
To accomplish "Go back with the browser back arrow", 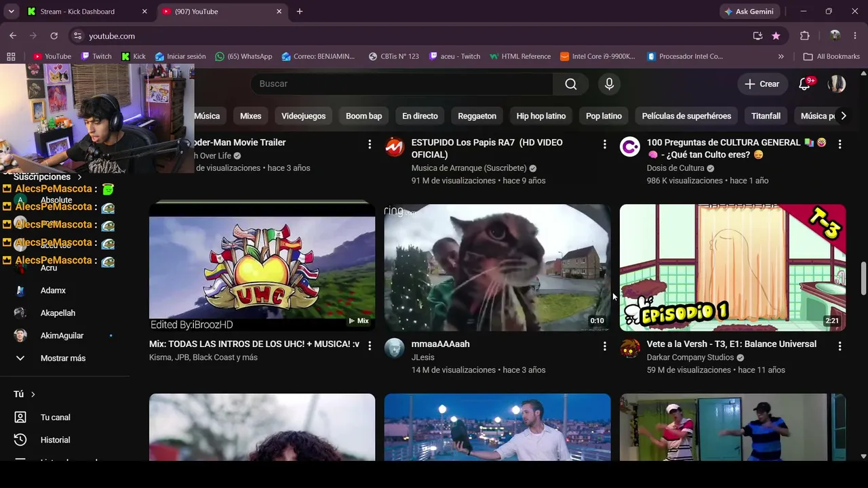I will [x=13, y=36].
